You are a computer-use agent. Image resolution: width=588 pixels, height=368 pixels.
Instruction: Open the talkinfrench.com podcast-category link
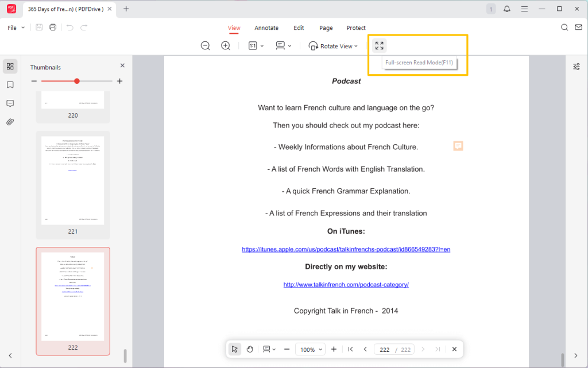[x=346, y=284]
